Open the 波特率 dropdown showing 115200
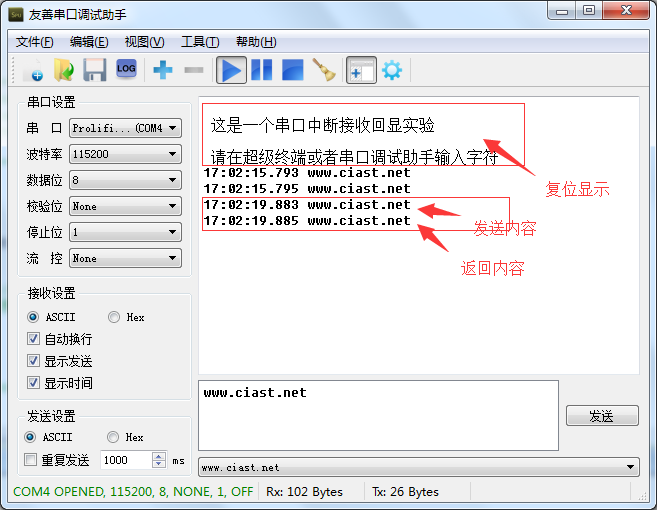Viewport: 657px width, 510px height. (125, 154)
